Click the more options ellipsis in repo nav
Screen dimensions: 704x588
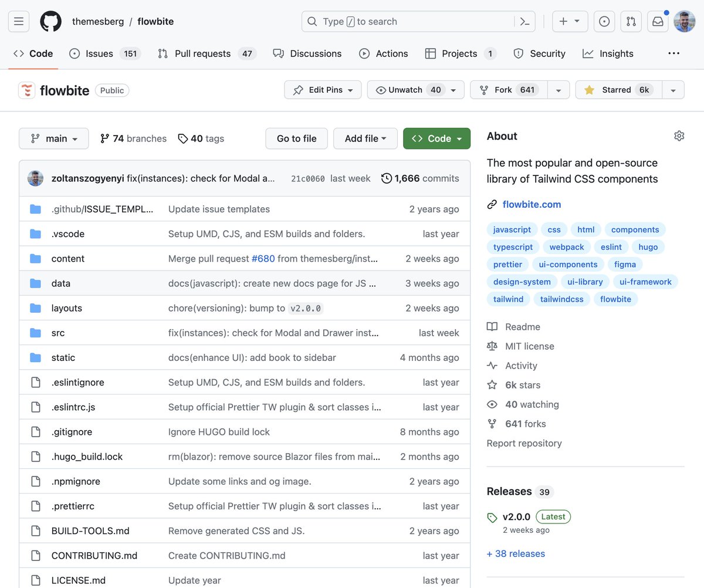674,53
